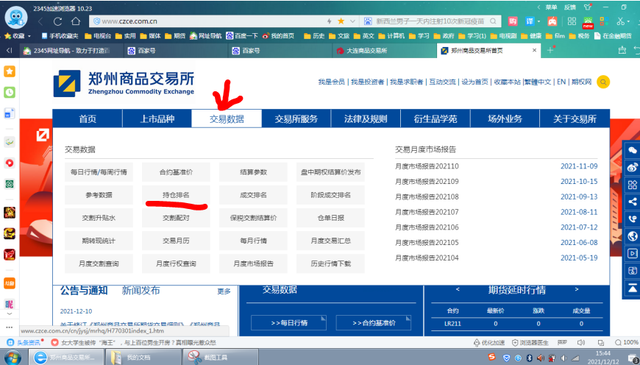Open 每日行情/每周行情 data link
This screenshot has width=640, height=365.
pos(99,172)
